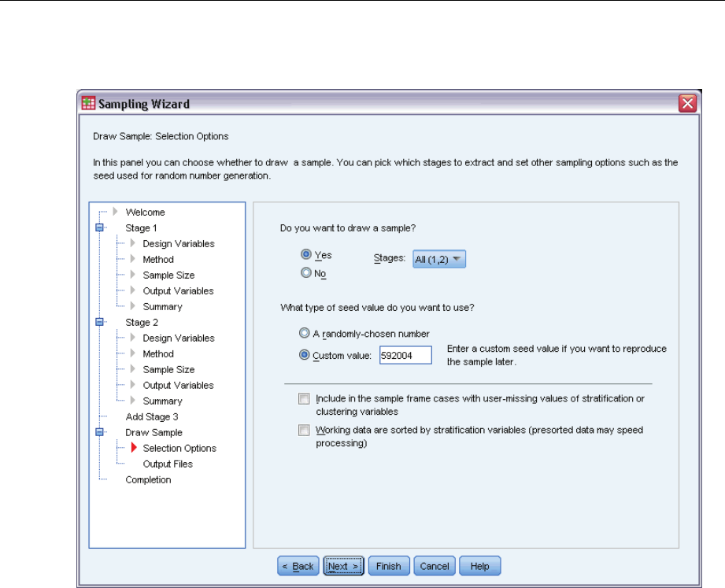Click the arrow icon beside Stage 2 Summary
725x588 pixels.
coord(133,400)
